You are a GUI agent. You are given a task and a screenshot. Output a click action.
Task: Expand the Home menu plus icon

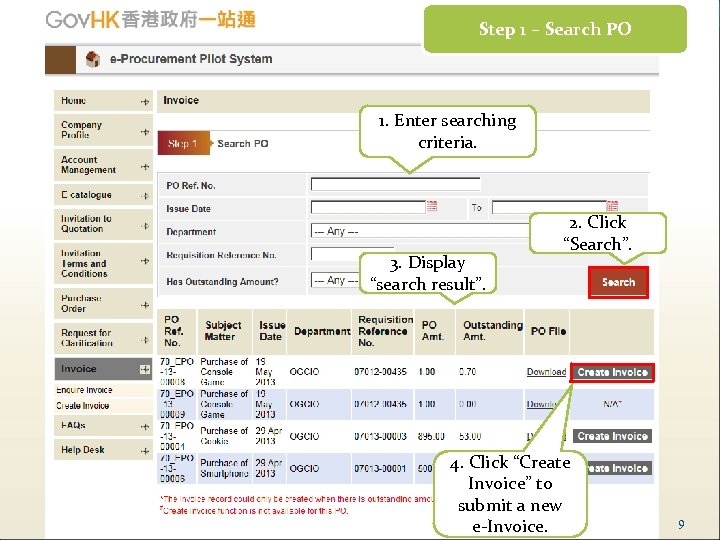pyautogui.click(x=145, y=102)
